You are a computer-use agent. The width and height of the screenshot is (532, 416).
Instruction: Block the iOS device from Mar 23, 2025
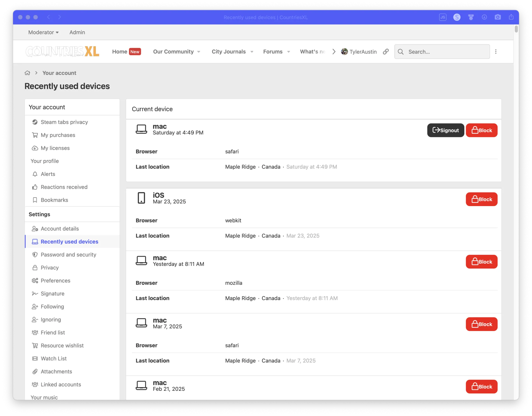click(x=481, y=199)
